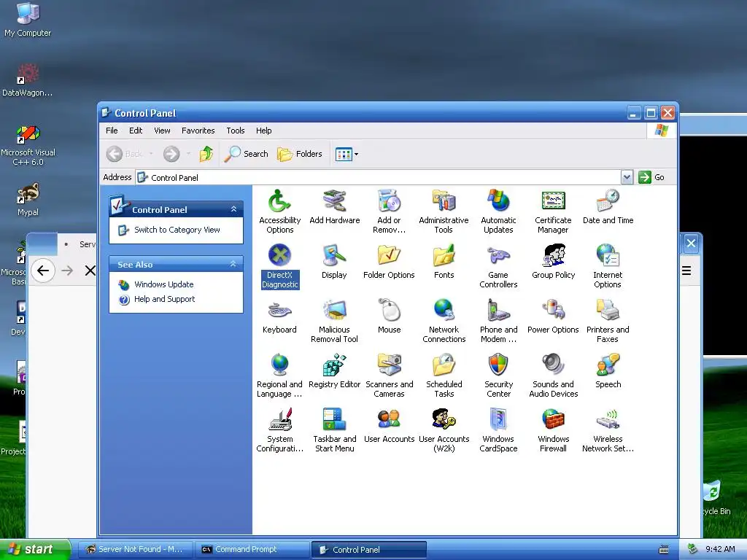The width and height of the screenshot is (747, 560).
Task: Collapse the Control Panel sidebar section
Action: (x=233, y=209)
